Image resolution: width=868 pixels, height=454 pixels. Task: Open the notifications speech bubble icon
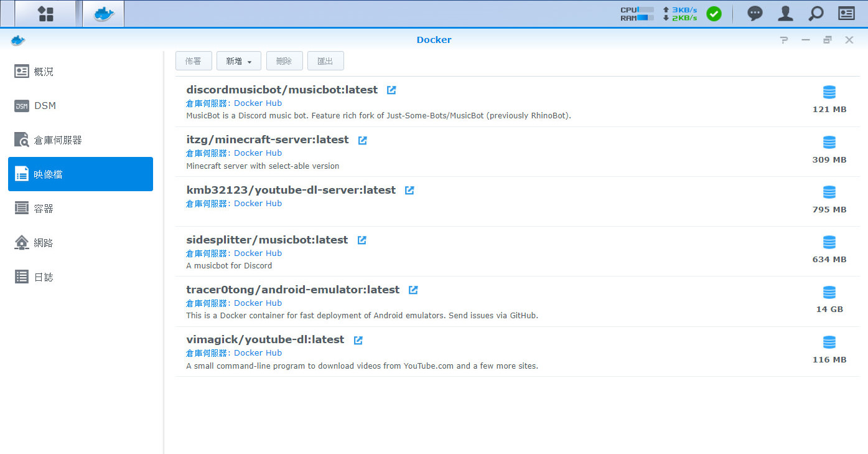coord(755,14)
